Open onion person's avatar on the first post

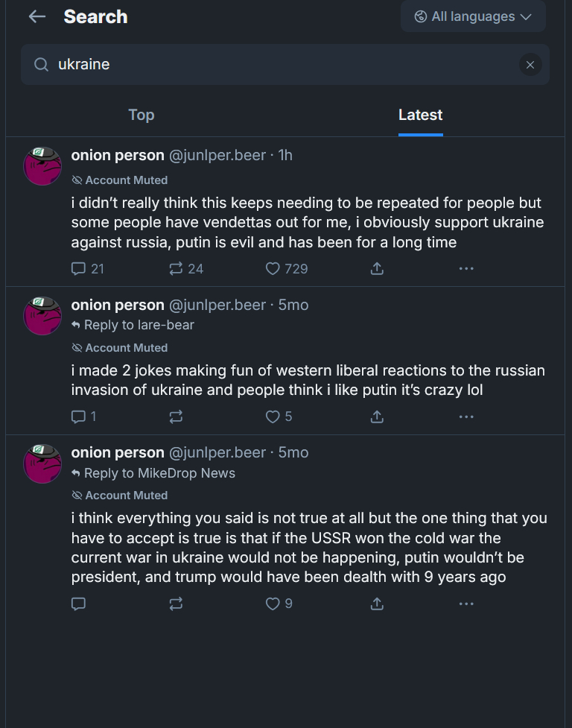42,166
